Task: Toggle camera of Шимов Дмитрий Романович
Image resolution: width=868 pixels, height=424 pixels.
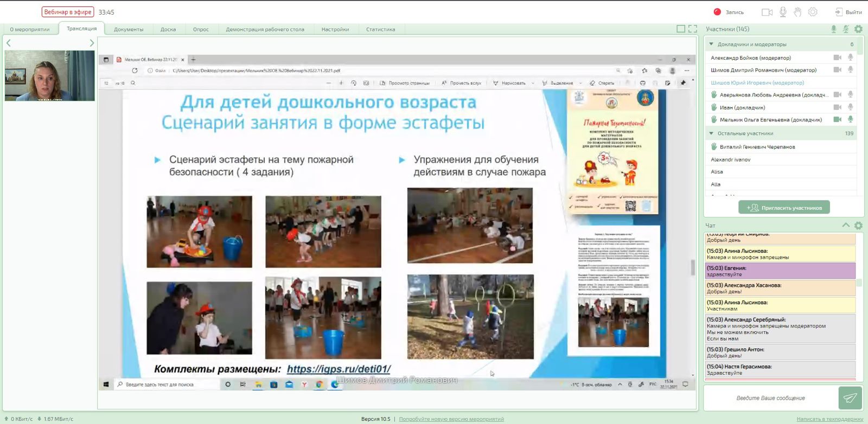Action: point(838,69)
